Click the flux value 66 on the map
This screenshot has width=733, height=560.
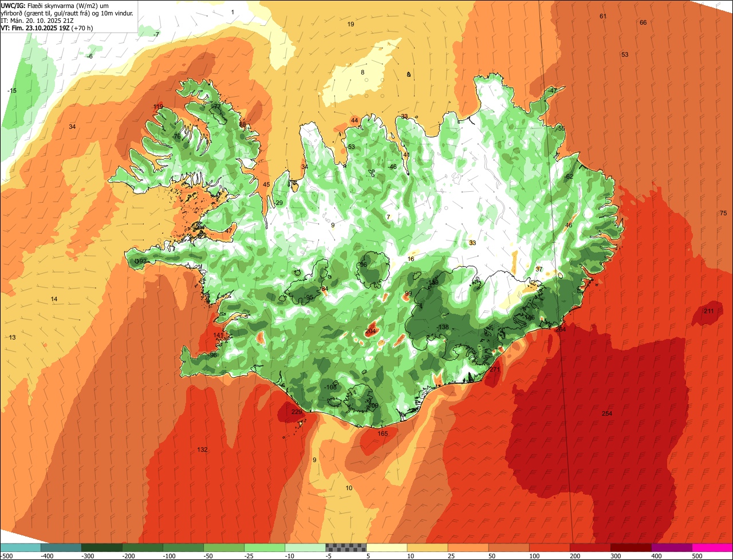point(643,22)
